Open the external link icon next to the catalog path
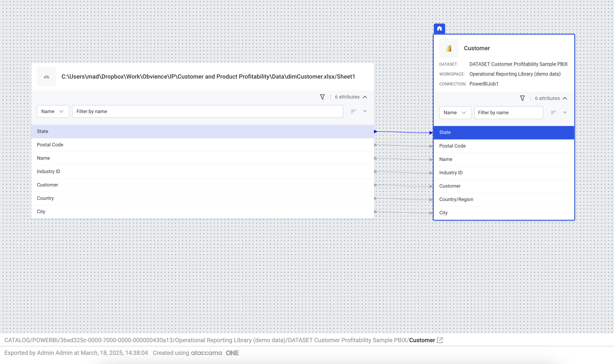Viewport: 614px width, 364px height. [440, 340]
